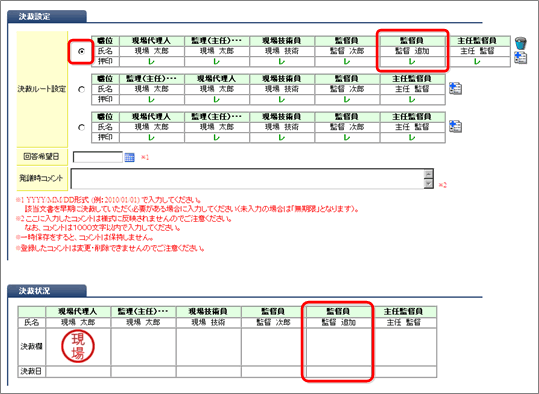Image resolution: width=539 pixels, height=394 pixels.
Task: Click the empty 決裁欄 cell under 監督 追加
Action: pyautogui.click(x=338, y=347)
